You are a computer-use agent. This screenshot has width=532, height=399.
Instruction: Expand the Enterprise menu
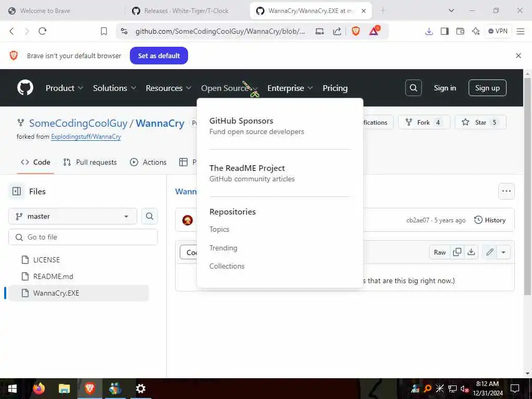click(x=290, y=88)
